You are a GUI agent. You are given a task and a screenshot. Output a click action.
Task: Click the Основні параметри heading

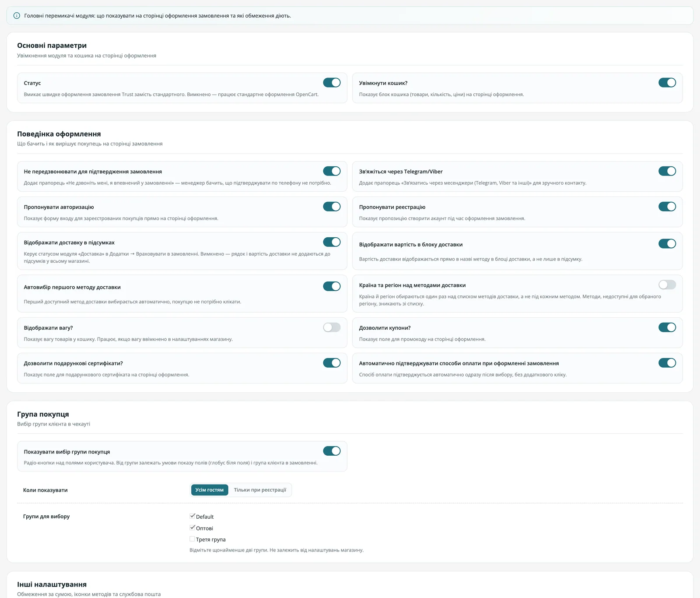tap(52, 46)
